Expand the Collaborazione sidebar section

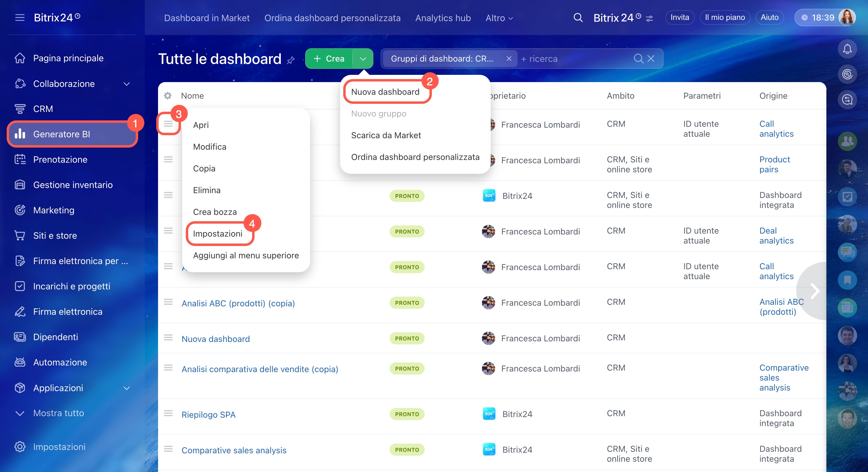(127, 84)
